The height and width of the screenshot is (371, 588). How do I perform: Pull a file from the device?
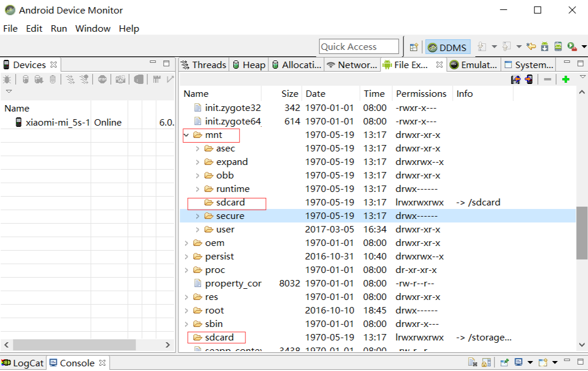(x=515, y=79)
